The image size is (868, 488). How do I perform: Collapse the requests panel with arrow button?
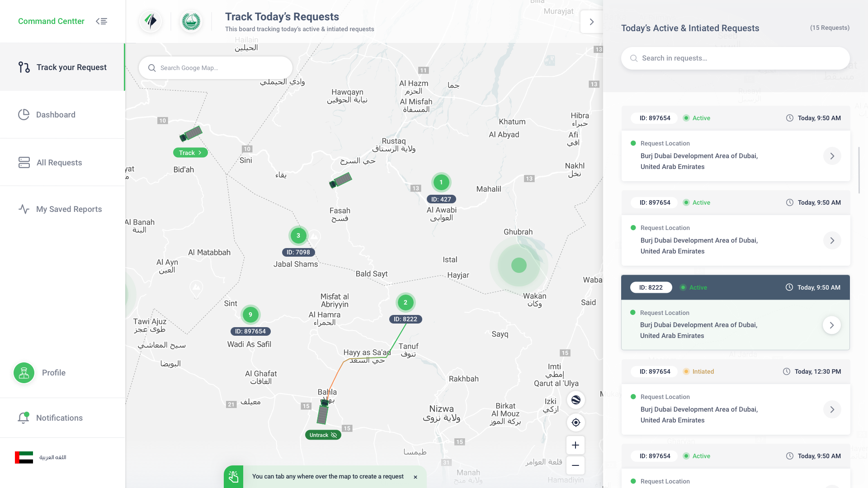click(591, 22)
